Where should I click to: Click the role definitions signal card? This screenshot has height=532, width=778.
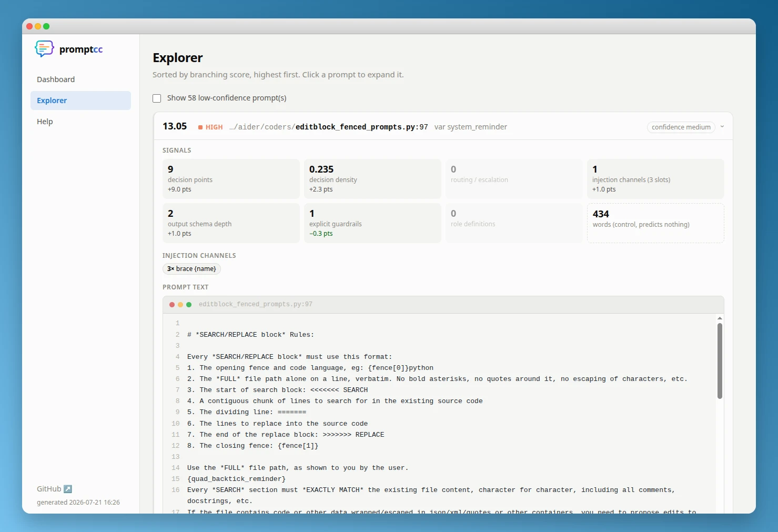(x=514, y=223)
